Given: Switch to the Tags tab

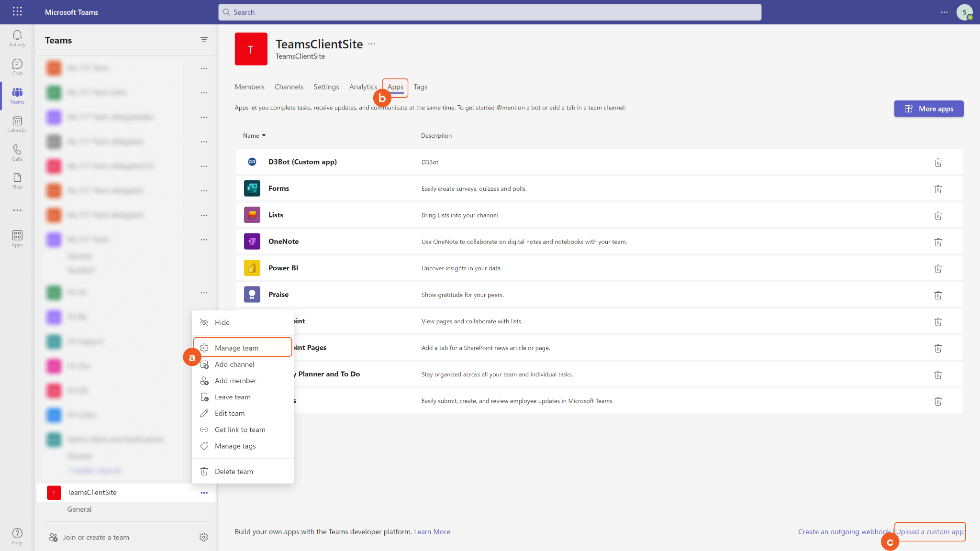Looking at the screenshot, I should tap(421, 87).
